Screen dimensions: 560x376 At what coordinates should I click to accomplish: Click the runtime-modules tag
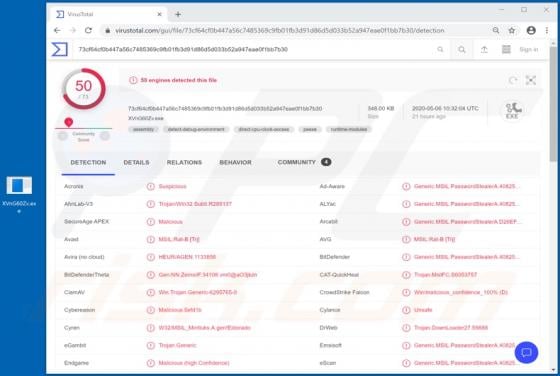pyautogui.click(x=349, y=129)
